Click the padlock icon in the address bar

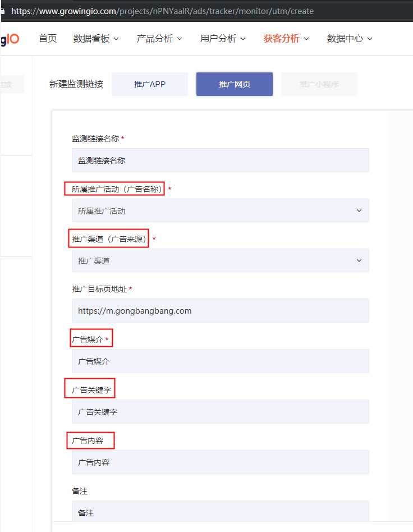(x=4, y=10)
